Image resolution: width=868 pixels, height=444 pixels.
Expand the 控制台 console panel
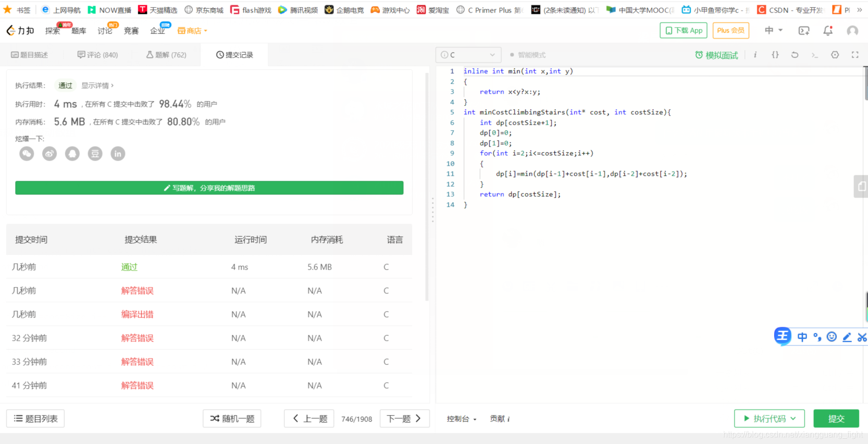(461, 419)
